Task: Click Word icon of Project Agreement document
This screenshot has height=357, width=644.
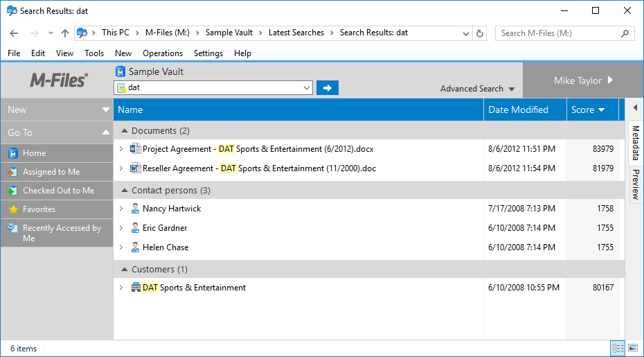Action: 135,149
